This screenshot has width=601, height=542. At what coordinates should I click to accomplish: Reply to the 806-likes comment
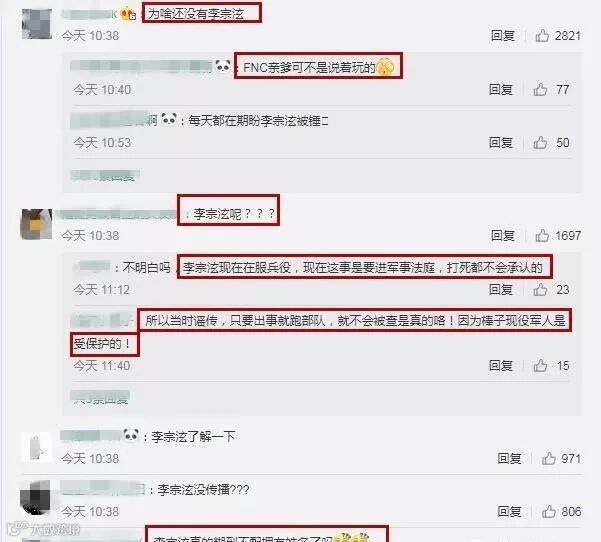(509, 511)
